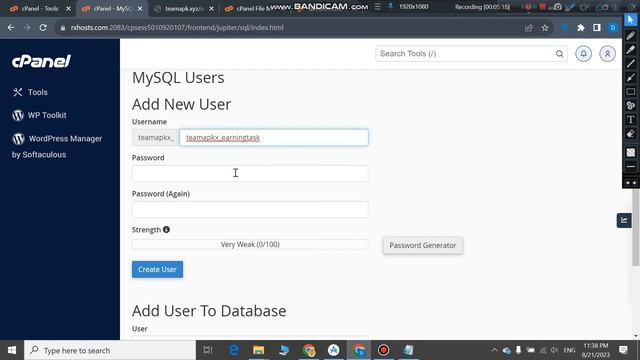Select Bandicam eraser tool
This screenshot has width=640, height=360.
coord(631,133)
